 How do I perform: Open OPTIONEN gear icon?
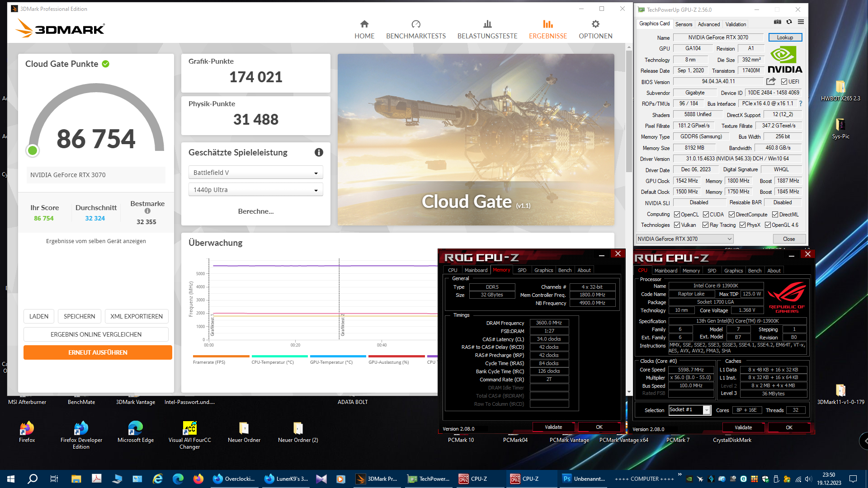[595, 24]
